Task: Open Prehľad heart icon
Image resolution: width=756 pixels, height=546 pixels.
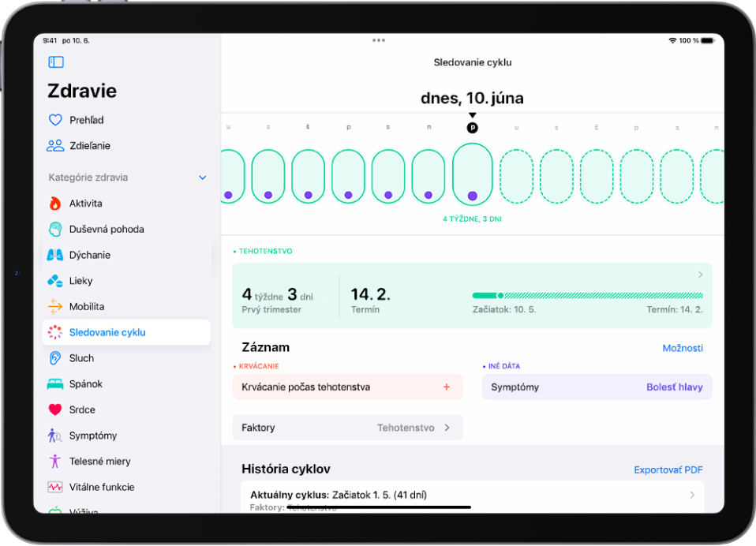Action: [x=55, y=119]
